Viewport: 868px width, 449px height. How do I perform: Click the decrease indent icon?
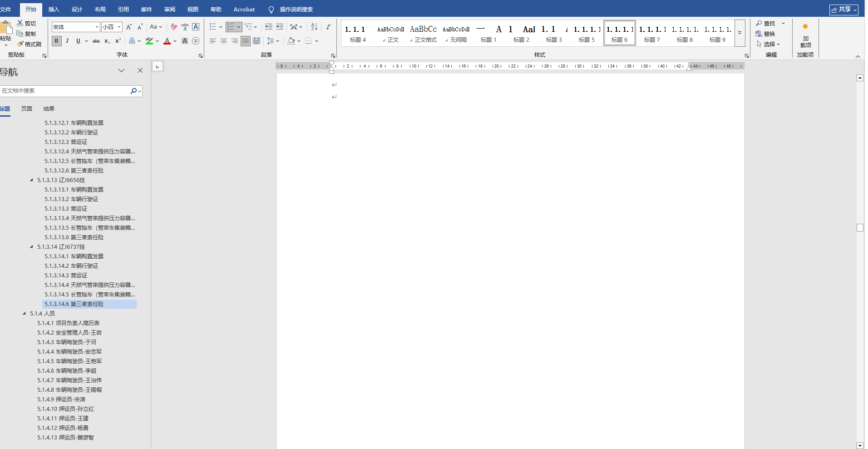(x=269, y=27)
